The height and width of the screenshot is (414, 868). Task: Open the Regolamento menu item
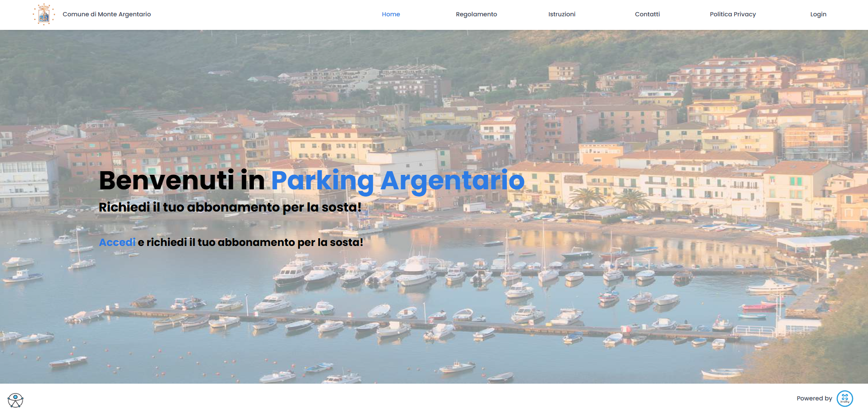(x=476, y=14)
